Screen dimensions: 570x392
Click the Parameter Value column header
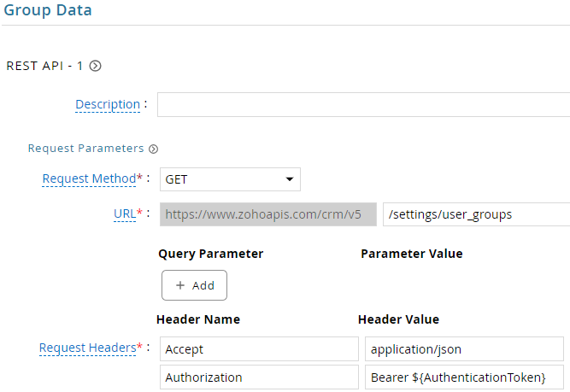(x=412, y=254)
